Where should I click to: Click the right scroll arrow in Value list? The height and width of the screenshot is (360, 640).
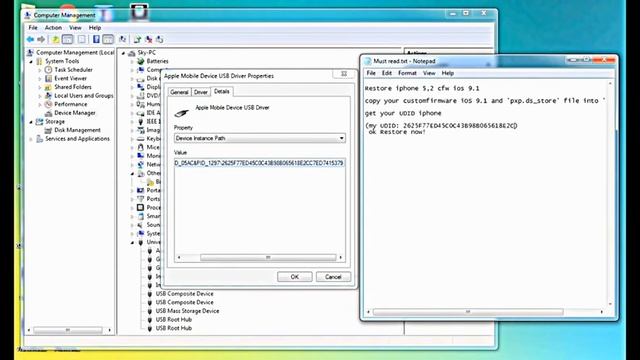pos(341,258)
